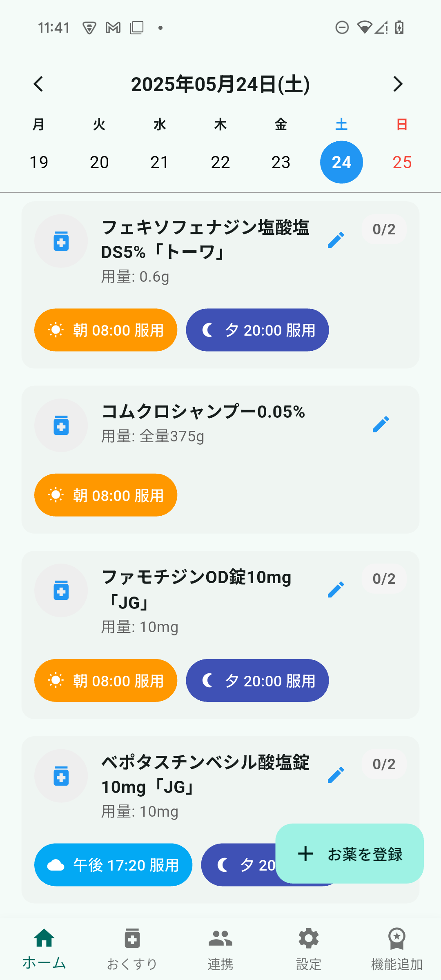Tap pencil icon beside ファモチジンOD錠10mg

(x=336, y=590)
